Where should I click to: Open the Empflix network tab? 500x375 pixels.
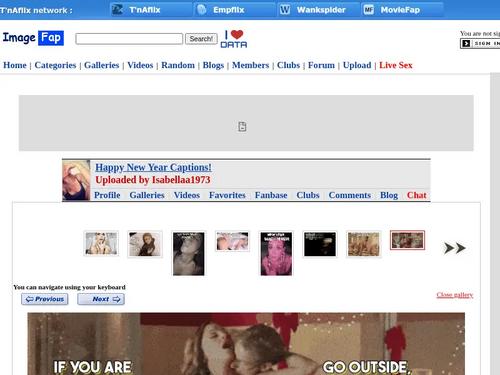(x=235, y=10)
